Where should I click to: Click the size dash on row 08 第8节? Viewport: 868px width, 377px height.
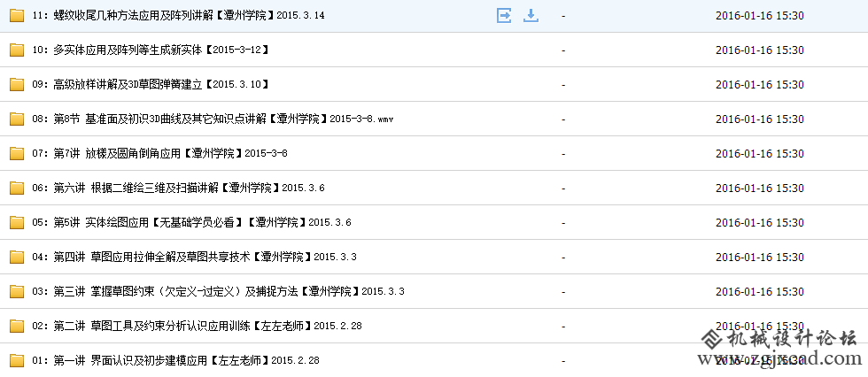pyautogui.click(x=563, y=119)
